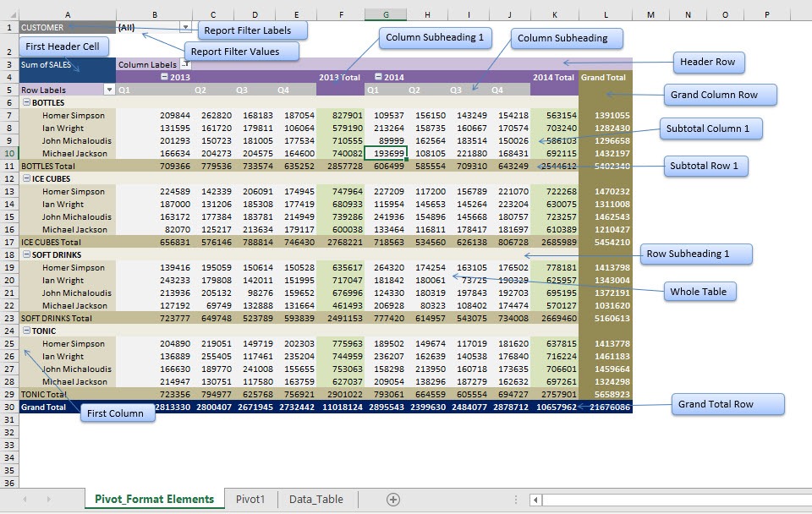Select the Grand Total Row callout shape
The image size is (812, 514).
tap(727, 404)
